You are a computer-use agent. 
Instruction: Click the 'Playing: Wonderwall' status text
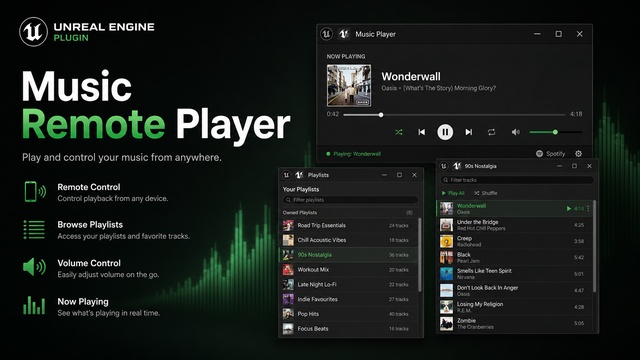357,154
